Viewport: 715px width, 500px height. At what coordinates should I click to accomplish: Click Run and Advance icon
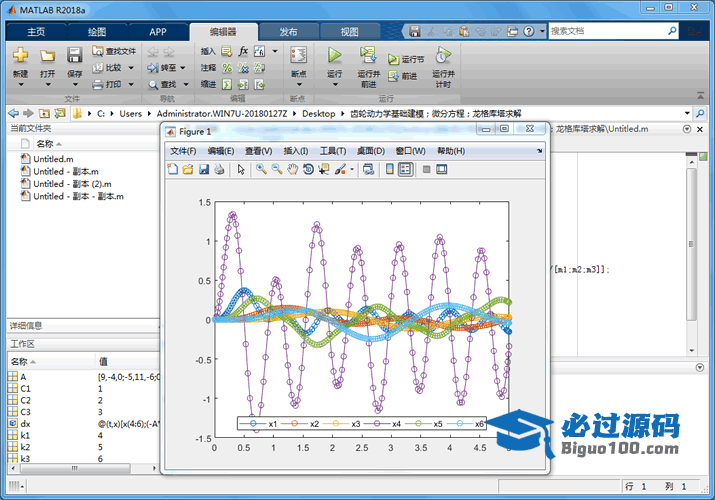coord(368,55)
